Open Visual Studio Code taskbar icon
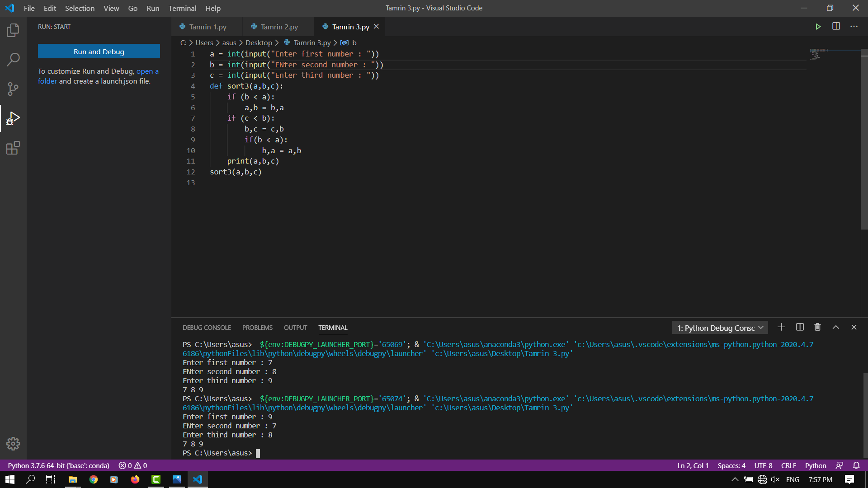The image size is (868, 488). pyautogui.click(x=198, y=479)
